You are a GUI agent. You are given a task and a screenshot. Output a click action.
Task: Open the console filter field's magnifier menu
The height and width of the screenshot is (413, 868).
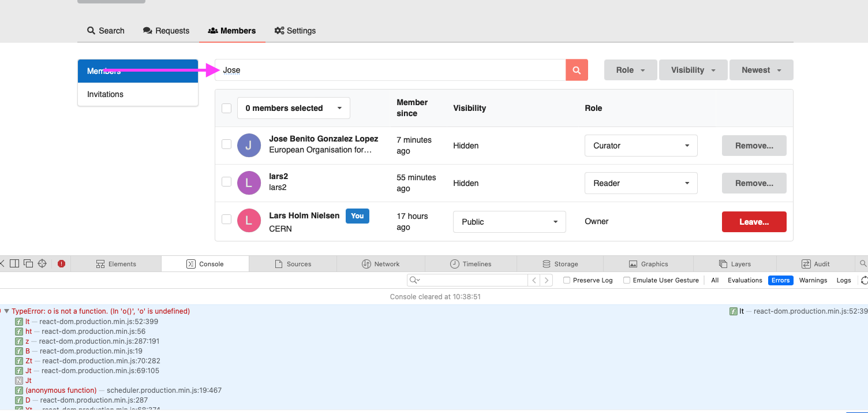click(412, 280)
